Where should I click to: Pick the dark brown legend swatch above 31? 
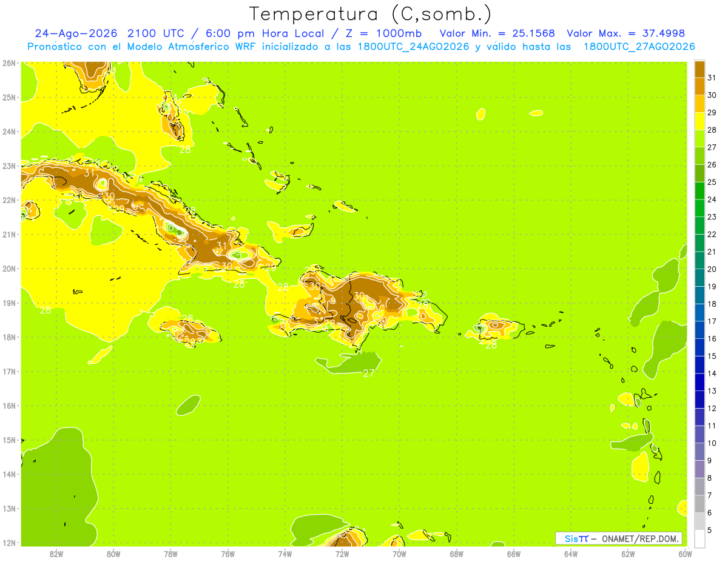[699, 69]
